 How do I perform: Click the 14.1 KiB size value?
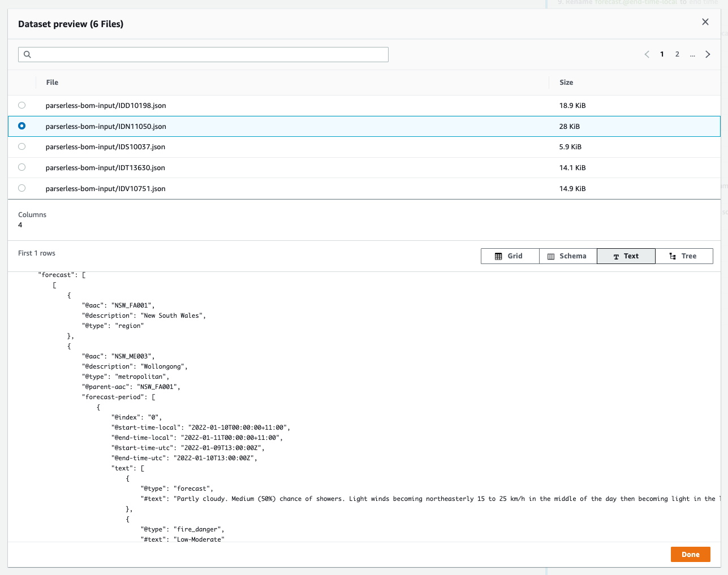click(572, 168)
